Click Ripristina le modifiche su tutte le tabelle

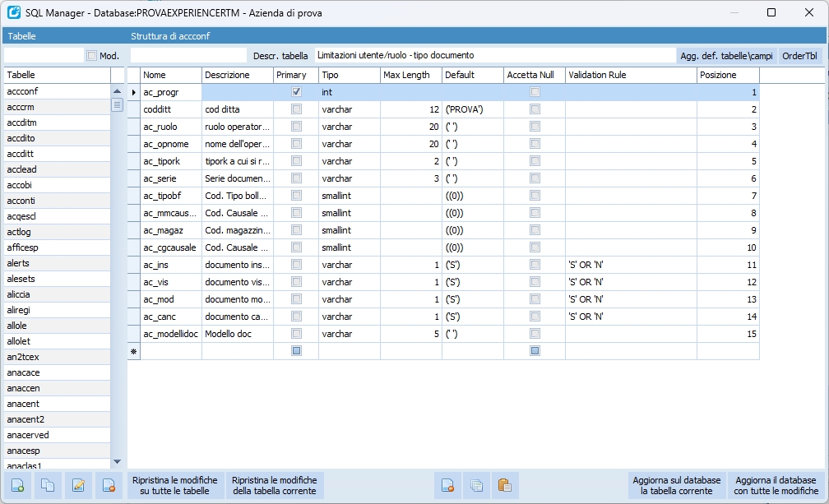(x=174, y=485)
